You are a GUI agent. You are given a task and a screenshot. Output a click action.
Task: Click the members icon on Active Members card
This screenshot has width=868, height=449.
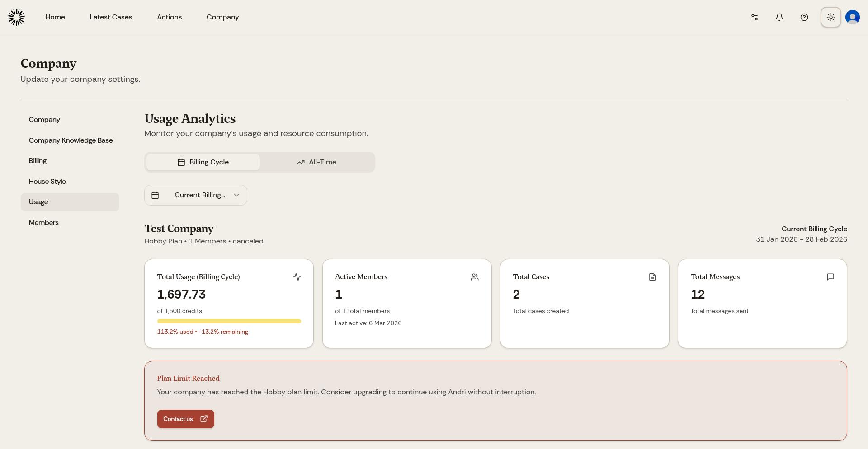click(475, 277)
